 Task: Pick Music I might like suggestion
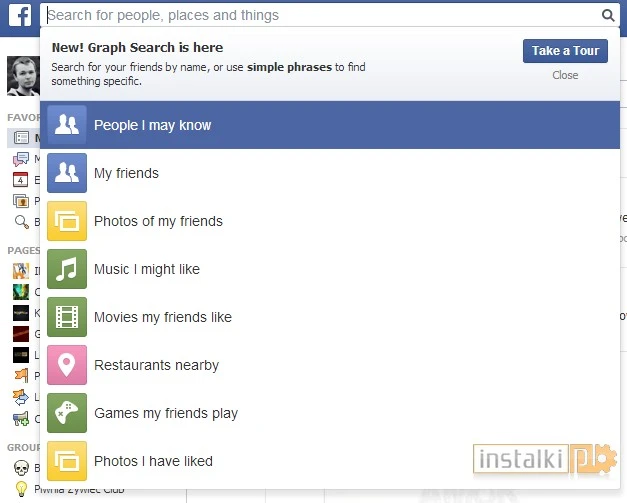pos(330,269)
